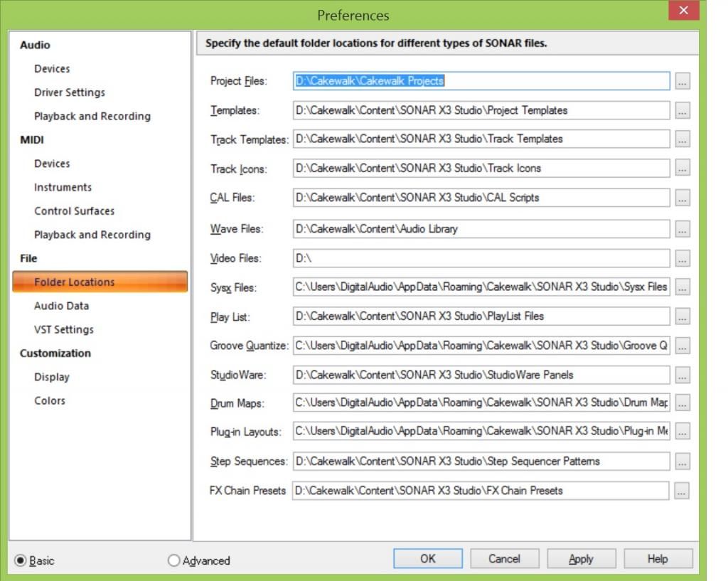Click browse button for Groove Quantize
This screenshot has height=581, width=728.
point(682,346)
